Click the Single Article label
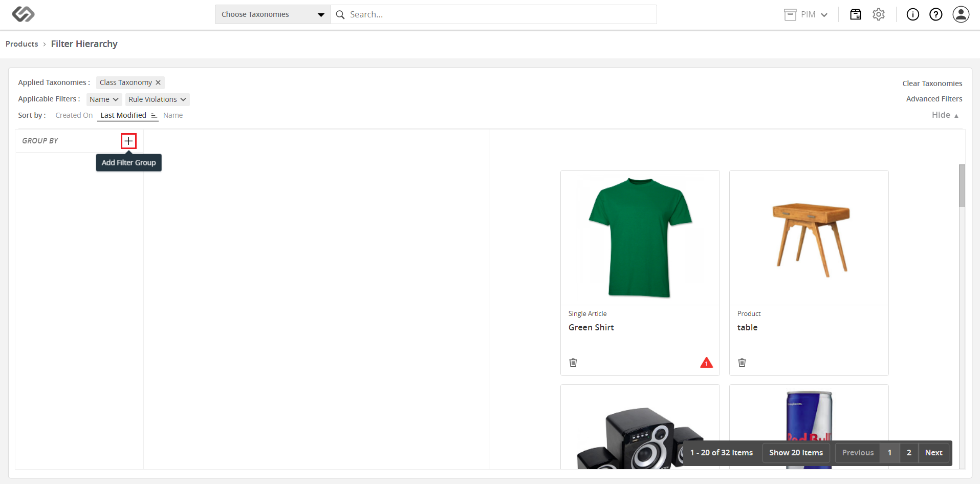The image size is (980, 484). click(x=587, y=313)
